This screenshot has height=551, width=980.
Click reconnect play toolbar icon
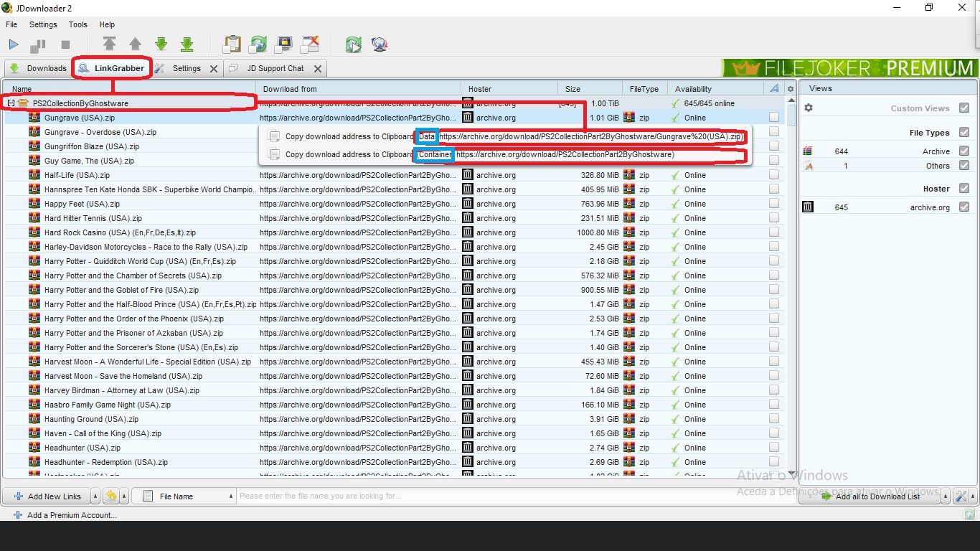point(354,44)
